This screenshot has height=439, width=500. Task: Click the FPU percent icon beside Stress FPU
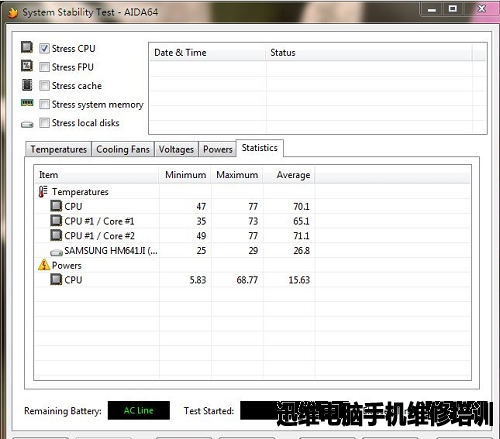[27, 66]
